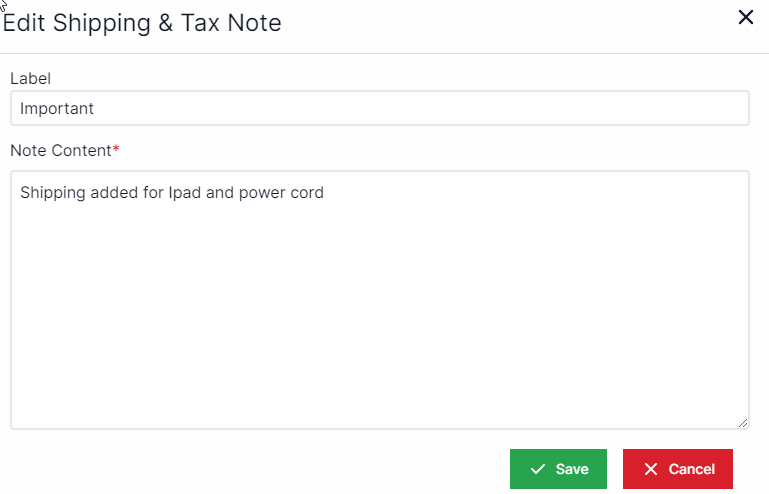Screen dimensions: 769x494
Task: Place cursor on the word "Important"
Action: click(x=57, y=109)
